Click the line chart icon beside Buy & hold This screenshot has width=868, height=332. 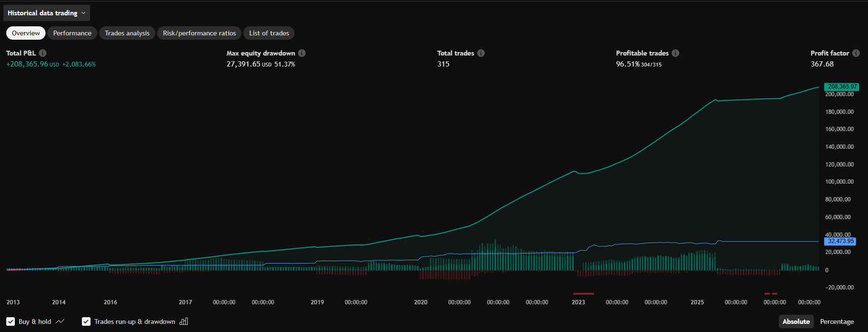point(60,321)
